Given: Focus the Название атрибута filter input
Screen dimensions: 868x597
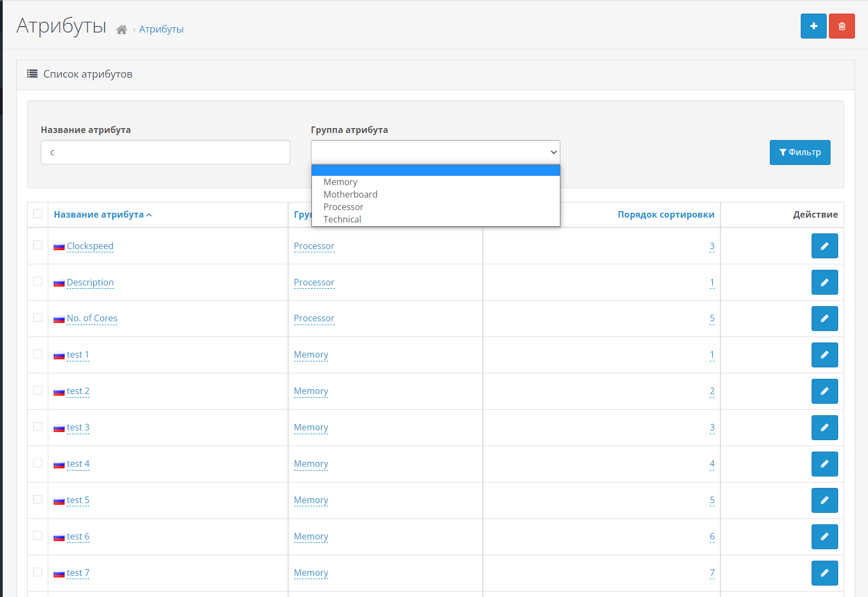Looking at the screenshot, I should [x=165, y=153].
